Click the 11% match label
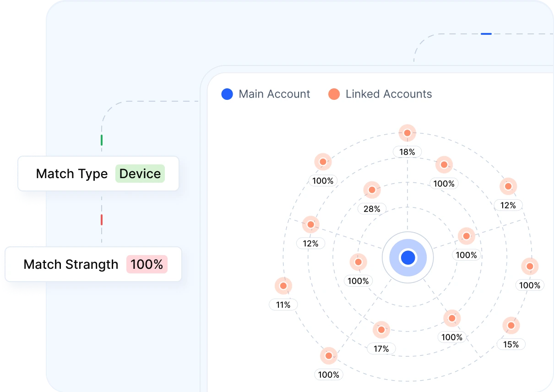Image resolution: width=554 pixels, height=392 pixels. (283, 305)
